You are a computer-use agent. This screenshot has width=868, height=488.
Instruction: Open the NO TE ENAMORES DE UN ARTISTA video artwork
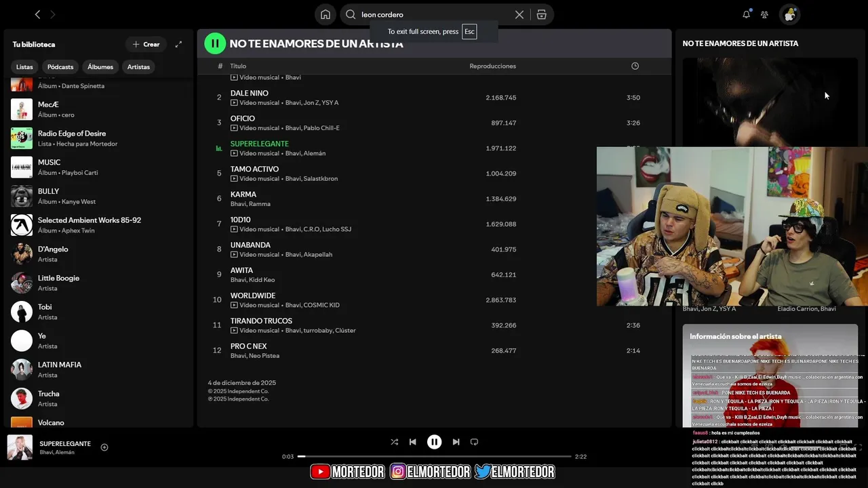pos(770,102)
